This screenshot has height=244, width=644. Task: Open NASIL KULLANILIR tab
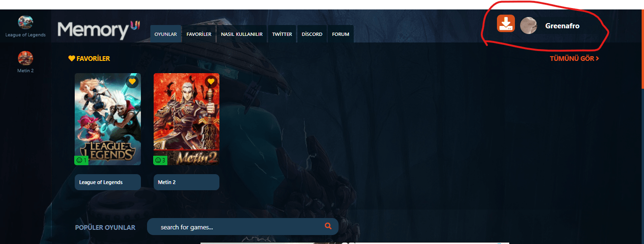[242, 34]
